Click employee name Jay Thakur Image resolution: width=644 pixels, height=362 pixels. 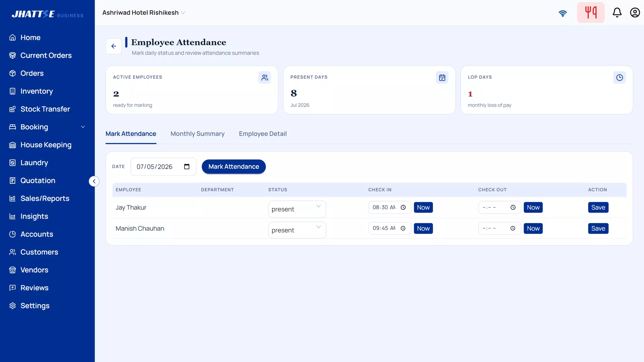point(131,207)
